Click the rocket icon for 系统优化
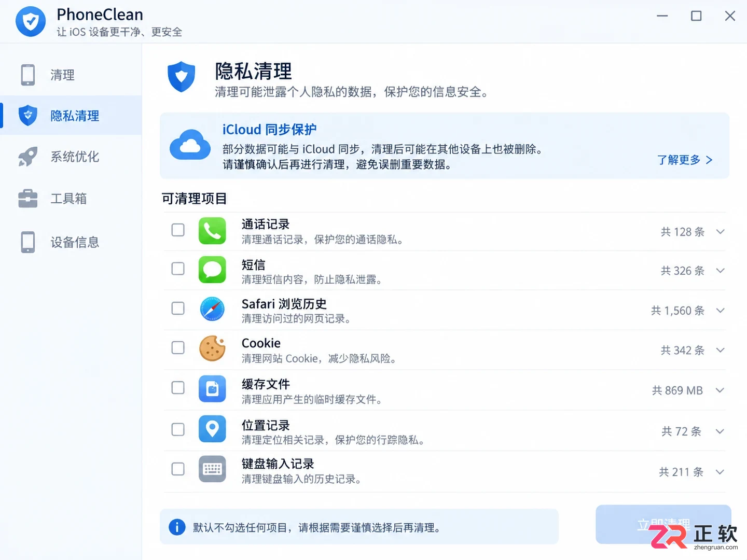The height and width of the screenshot is (560, 747). pos(28,157)
